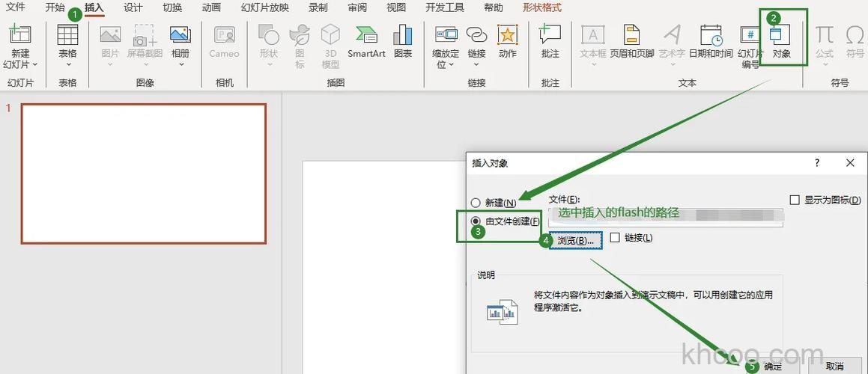The image size is (868, 374).
Task: Click the Zoom (缩放定位) icon
Action: (446, 35)
